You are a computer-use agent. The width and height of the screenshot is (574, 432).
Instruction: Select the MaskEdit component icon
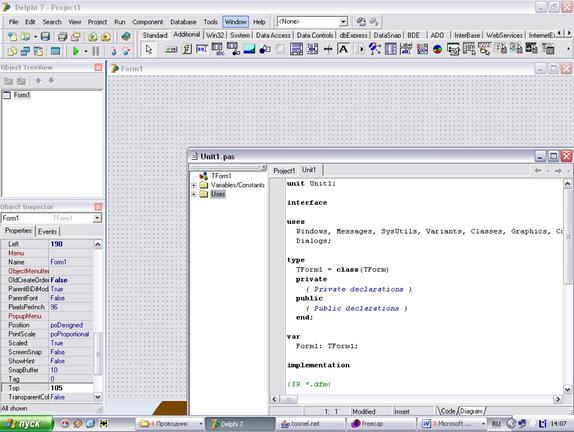pos(202,49)
